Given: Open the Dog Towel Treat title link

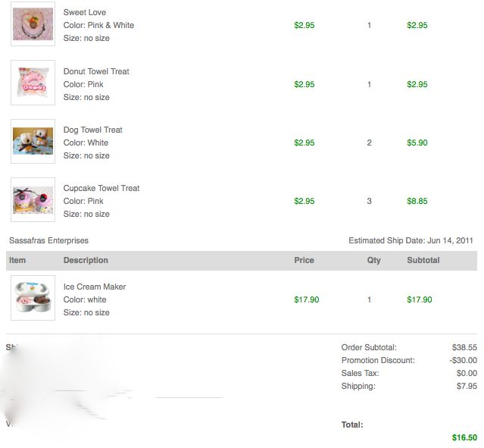Looking at the screenshot, I should pyautogui.click(x=93, y=130).
